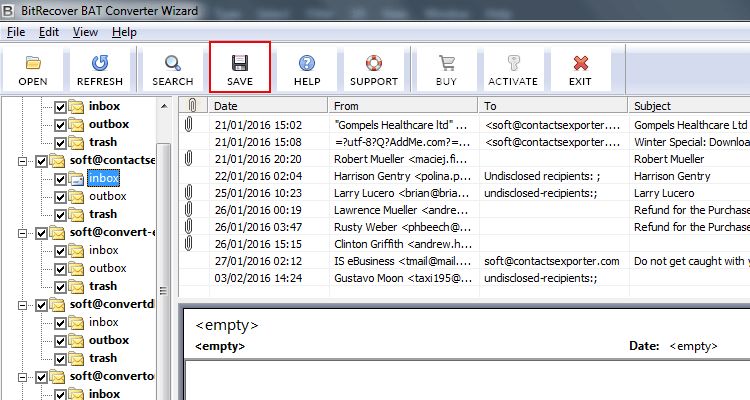Click the ACTIVATE key icon
Viewport: 750px width, 400px height.
[513, 63]
